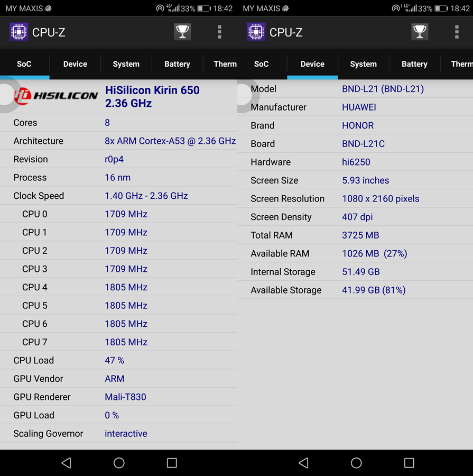Tap the HiSilicon logo image

pyautogui.click(x=56, y=96)
